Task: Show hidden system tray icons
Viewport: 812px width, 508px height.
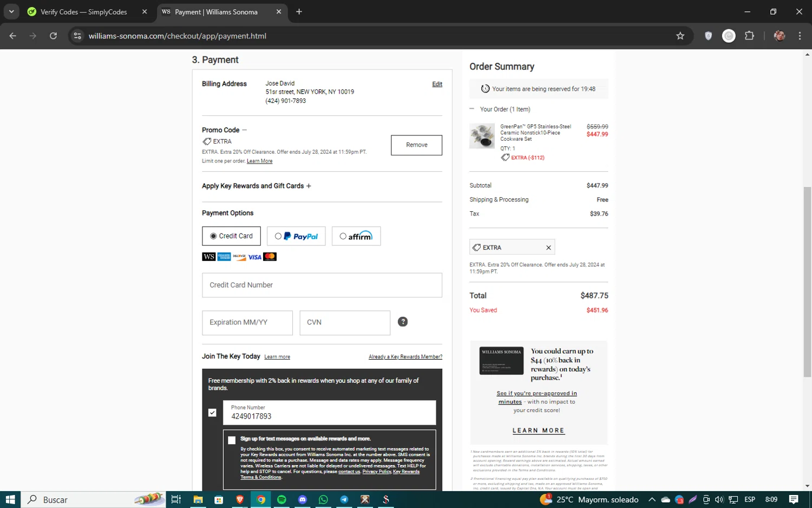Action: click(x=652, y=499)
